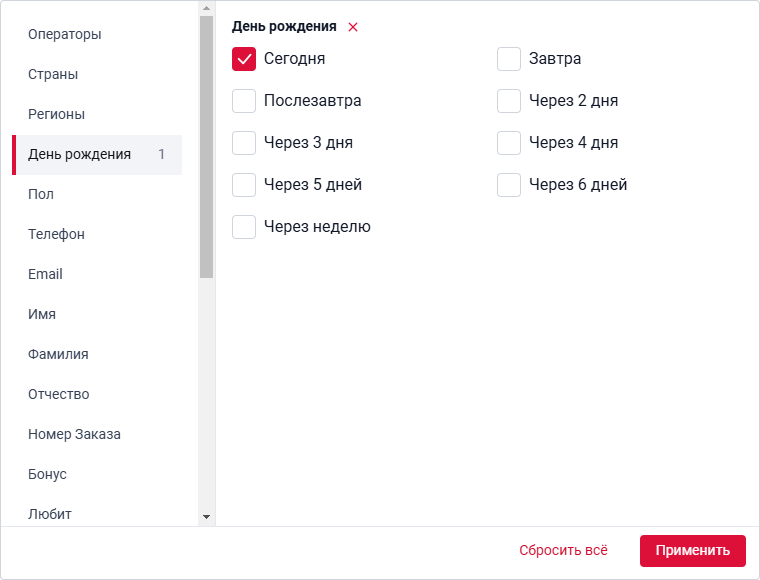Select the Телефон filter category

[x=56, y=234]
